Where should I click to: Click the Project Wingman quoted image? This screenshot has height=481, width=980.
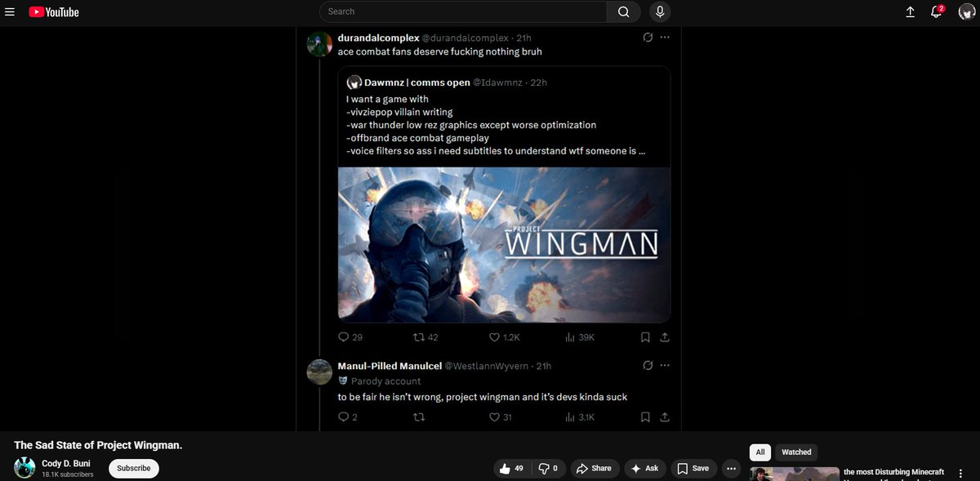(504, 245)
